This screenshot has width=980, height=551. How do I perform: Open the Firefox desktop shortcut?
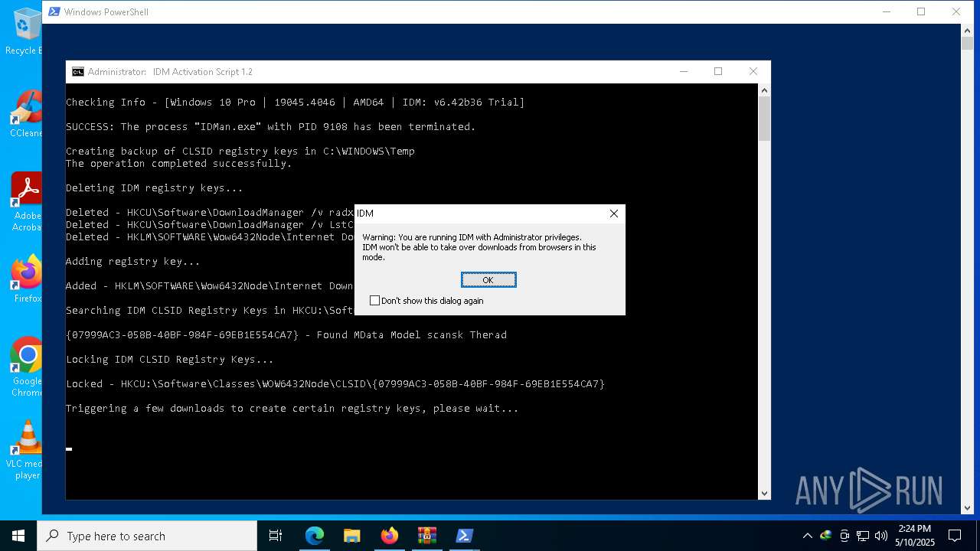coord(25,279)
